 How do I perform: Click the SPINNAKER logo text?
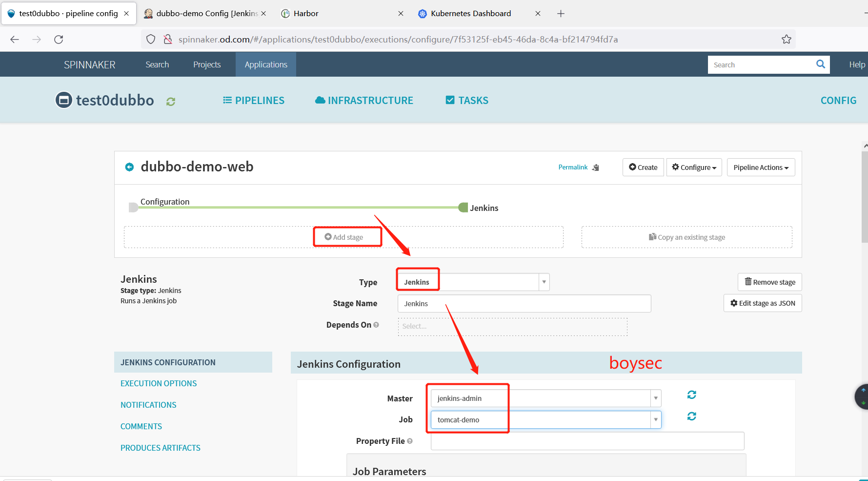(90, 65)
